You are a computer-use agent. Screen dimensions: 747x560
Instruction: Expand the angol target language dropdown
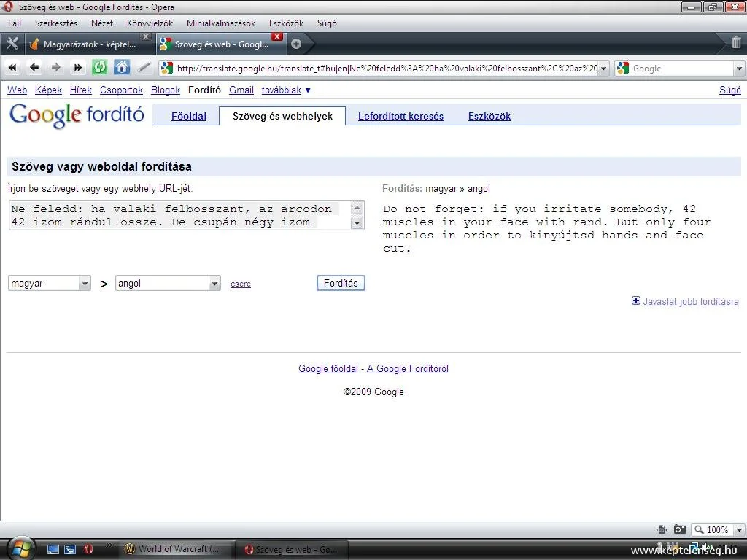(214, 284)
